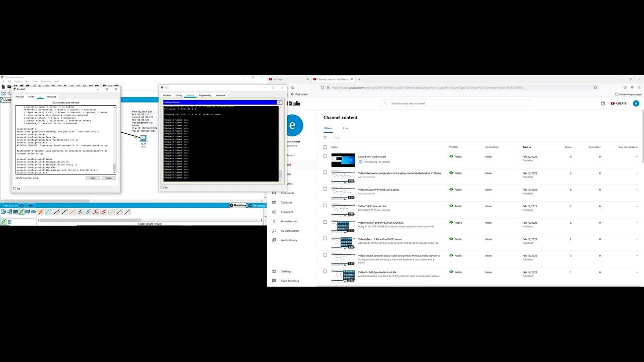Tick the Top checkbox in Router0 window
The height and width of the screenshot is (362, 644).
(x=15, y=189)
